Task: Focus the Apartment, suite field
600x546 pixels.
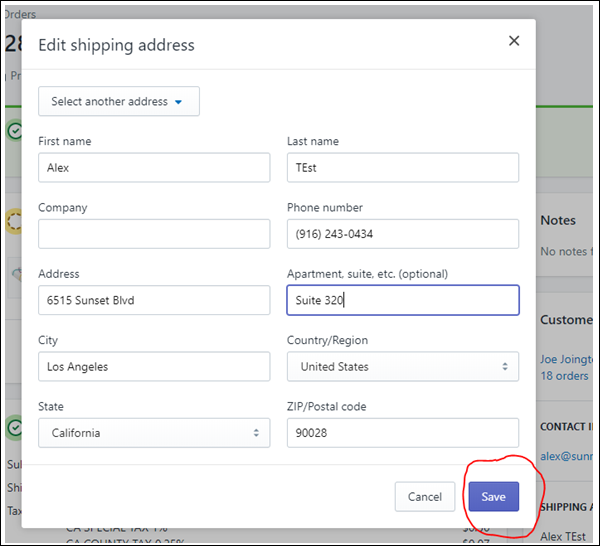Action: pyautogui.click(x=402, y=300)
